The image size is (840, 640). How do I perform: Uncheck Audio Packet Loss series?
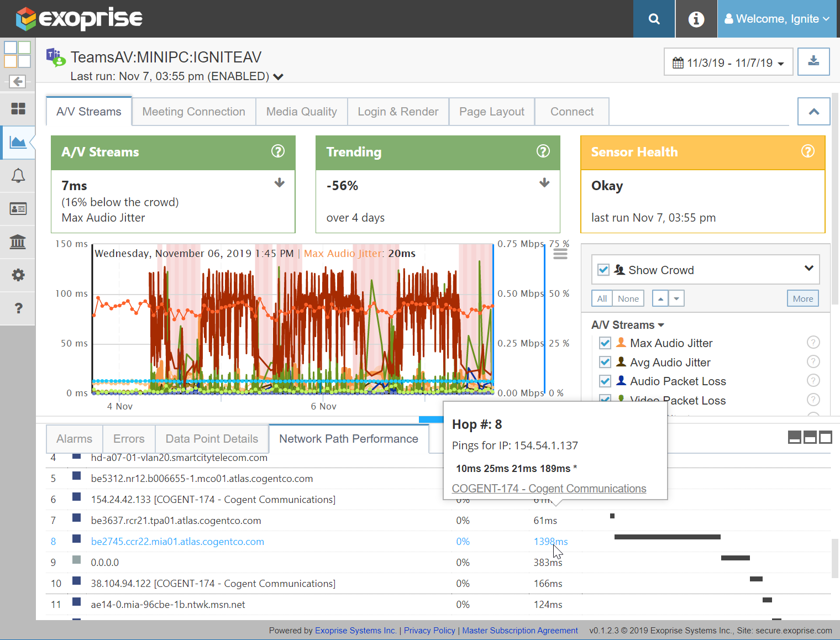click(x=605, y=381)
